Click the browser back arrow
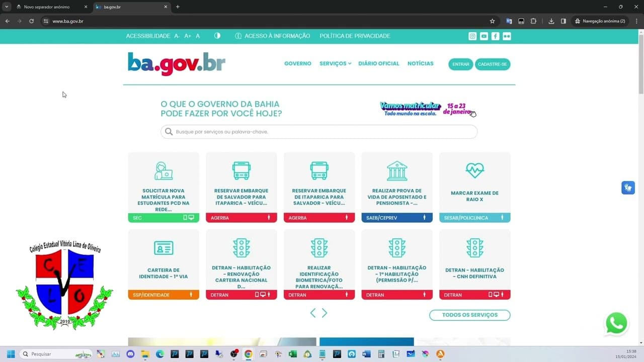644x362 pixels. point(7,21)
